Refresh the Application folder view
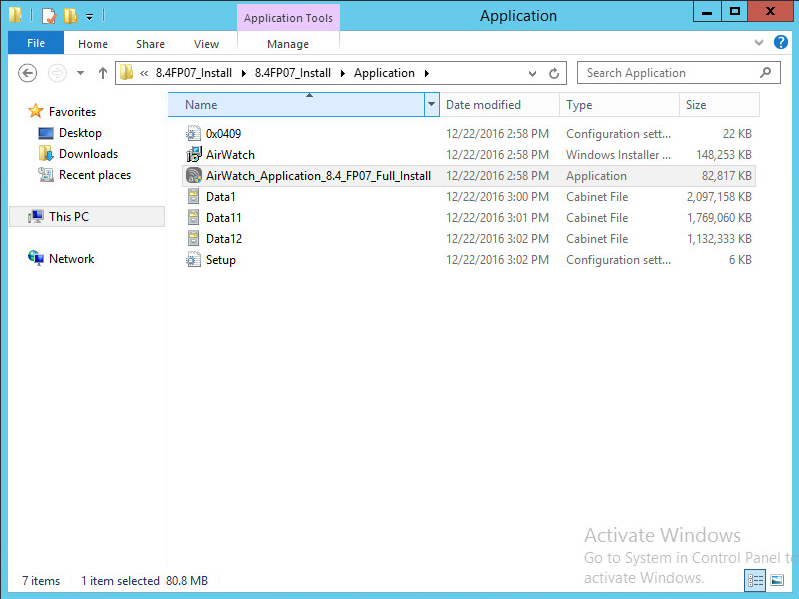Image resolution: width=799 pixels, height=599 pixels. pyautogui.click(x=554, y=73)
